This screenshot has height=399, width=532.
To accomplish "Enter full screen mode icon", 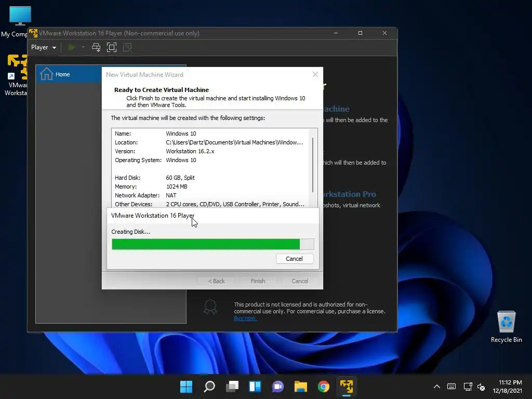I will click(x=112, y=47).
